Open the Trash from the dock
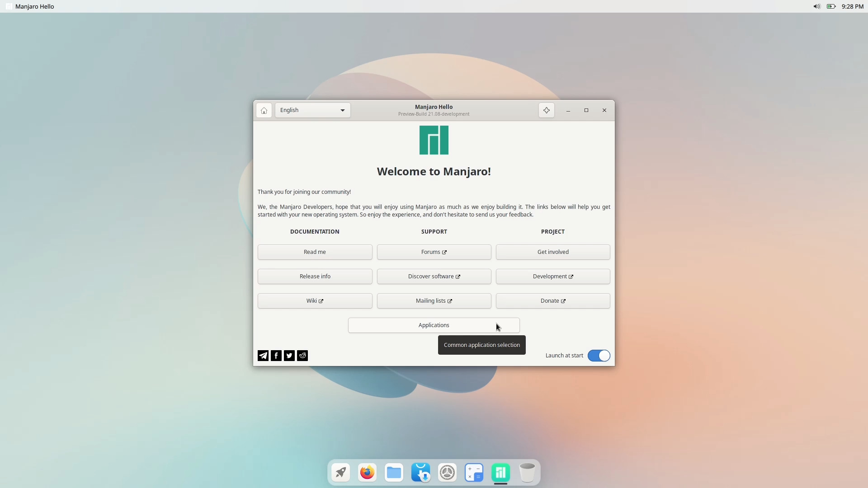868x488 pixels. click(x=527, y=472)
